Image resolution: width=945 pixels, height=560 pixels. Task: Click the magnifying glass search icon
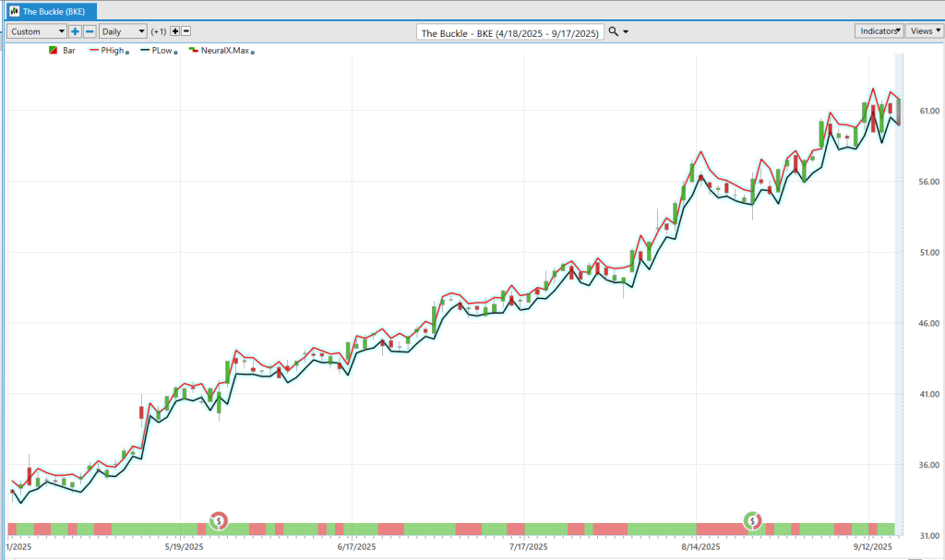coord(613,31)
